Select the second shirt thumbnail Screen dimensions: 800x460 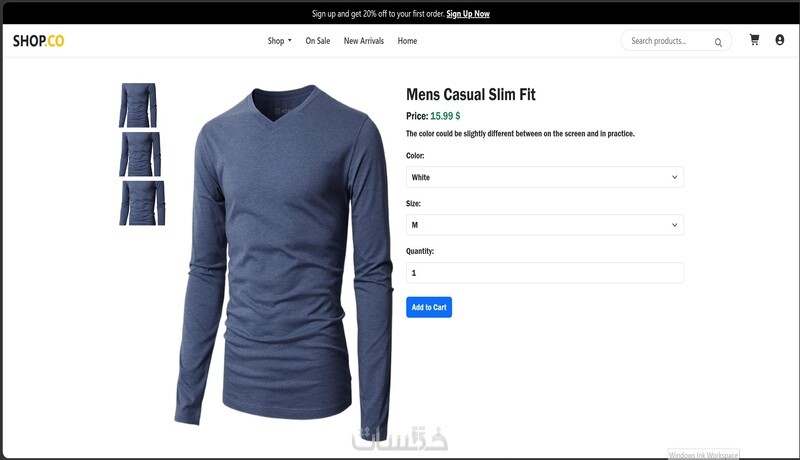140,154
